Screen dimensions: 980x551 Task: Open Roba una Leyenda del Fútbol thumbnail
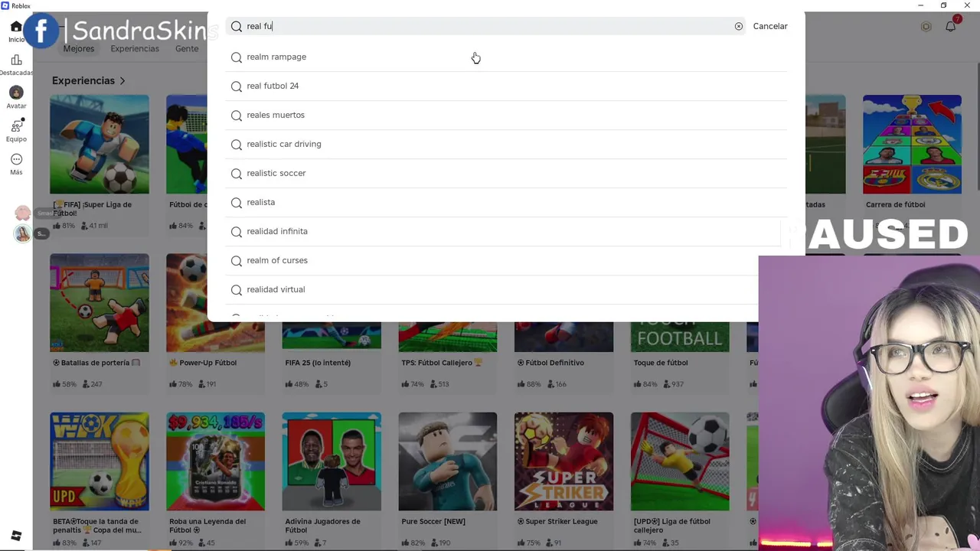[x=215, y=461]
